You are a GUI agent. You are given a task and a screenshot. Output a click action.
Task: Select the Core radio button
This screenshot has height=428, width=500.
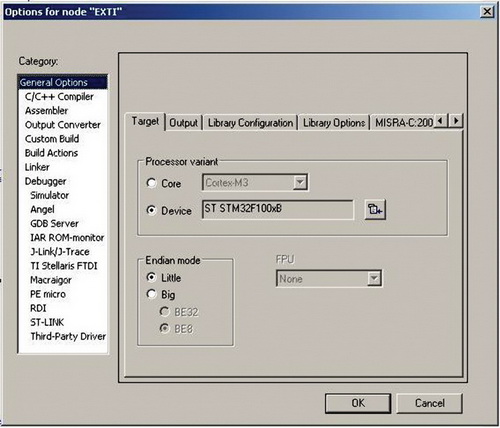151,183
